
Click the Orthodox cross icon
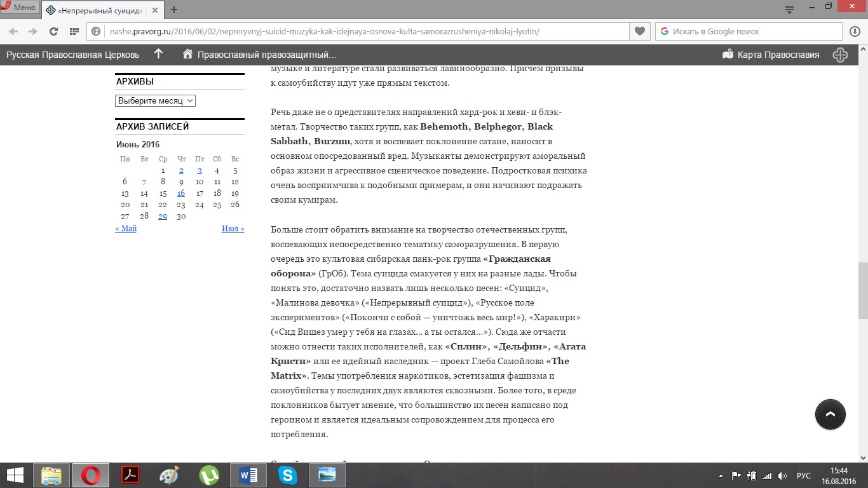840,55
